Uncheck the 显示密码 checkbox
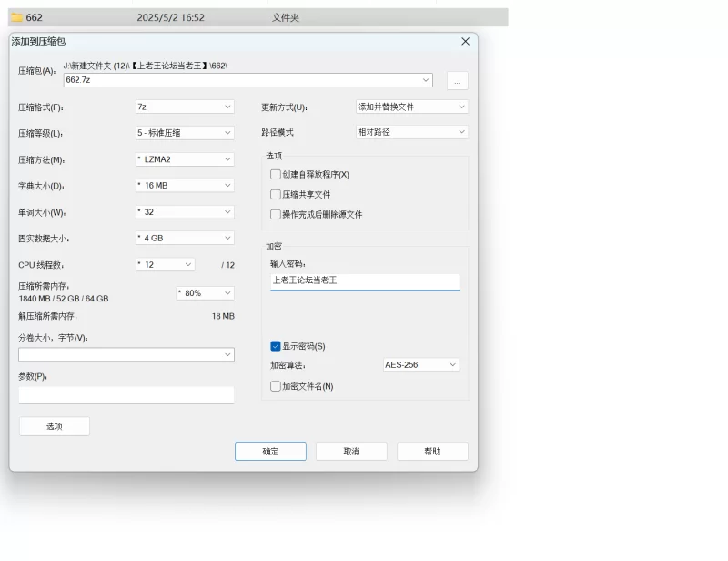 coord(276,346)
